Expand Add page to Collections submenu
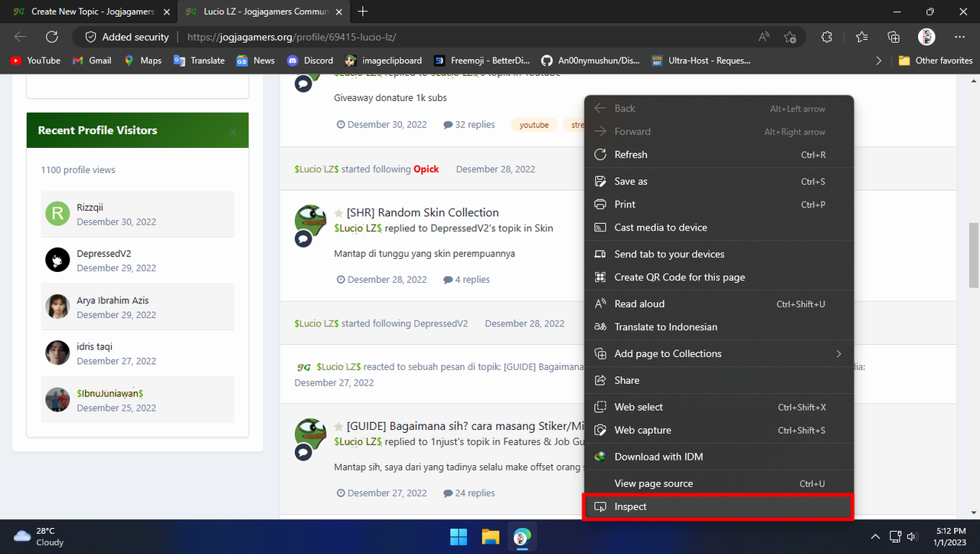The width and height of the screenshot is (980, 554). click(x=718, y=353)
